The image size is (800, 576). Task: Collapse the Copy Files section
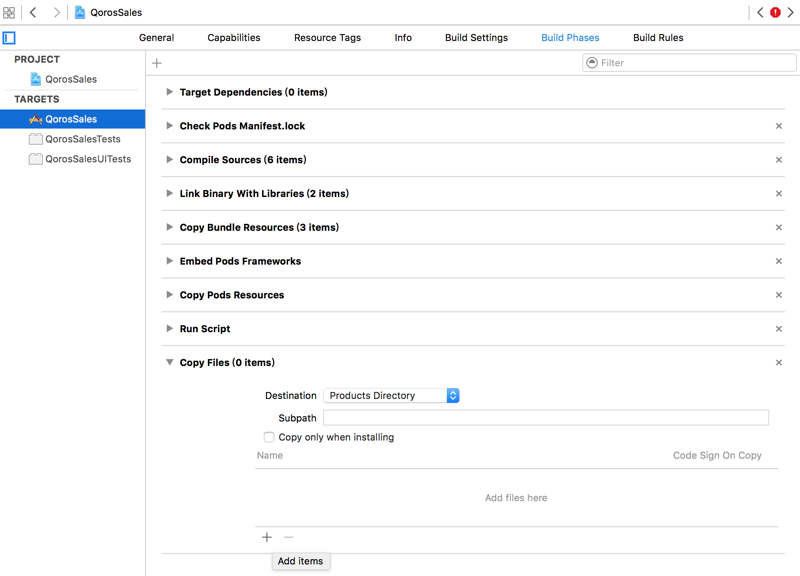click(x=169, y=362)
